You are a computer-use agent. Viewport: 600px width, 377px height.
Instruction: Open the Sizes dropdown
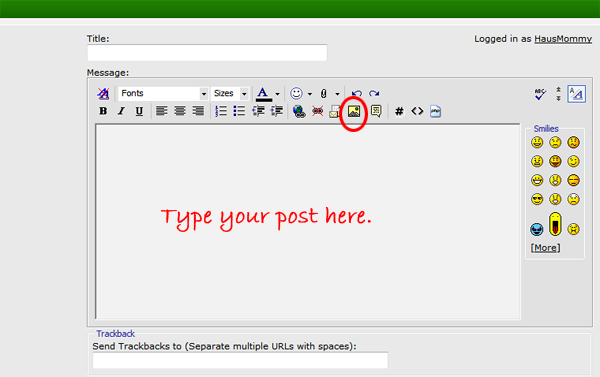click(x=230, y=93)
